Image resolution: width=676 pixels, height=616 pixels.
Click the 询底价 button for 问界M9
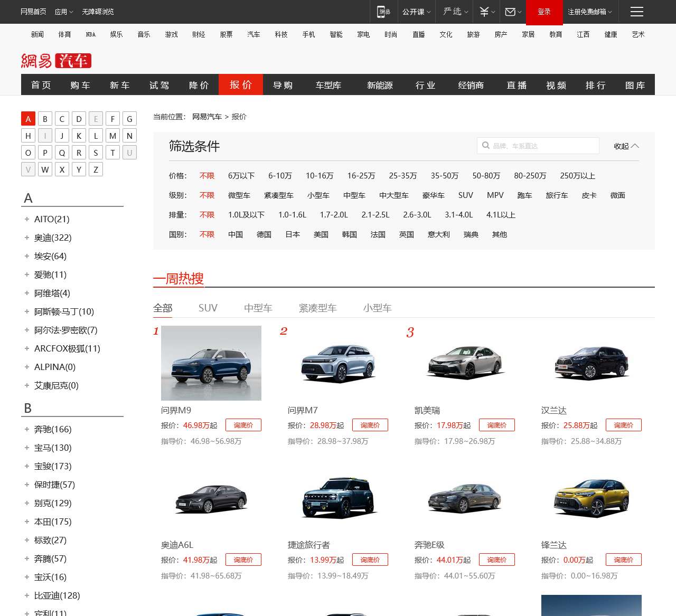point(243,424)
